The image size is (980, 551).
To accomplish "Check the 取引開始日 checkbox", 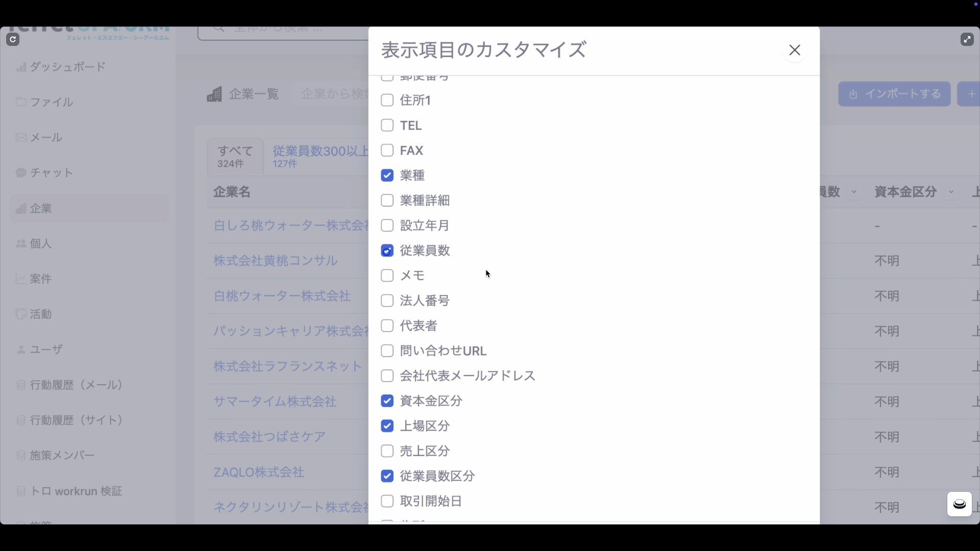I will click(387, 501).
